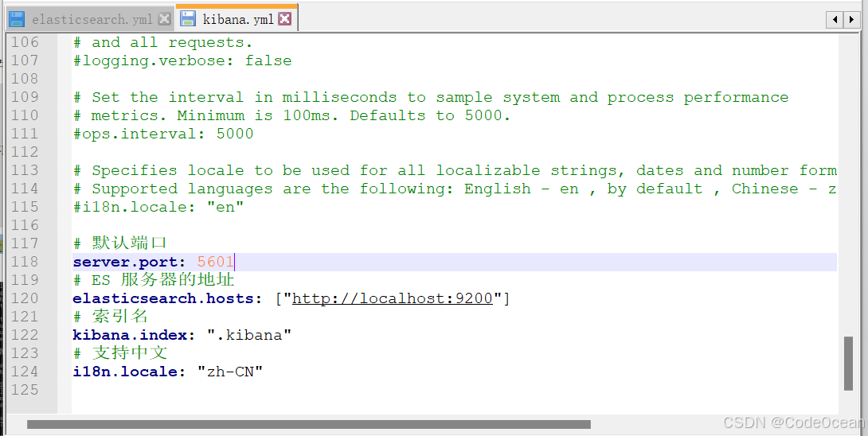This screenshot has width=868, height=436.
Task: Click the commented #i18n.locale: "en" line
Action: [158, 207]
